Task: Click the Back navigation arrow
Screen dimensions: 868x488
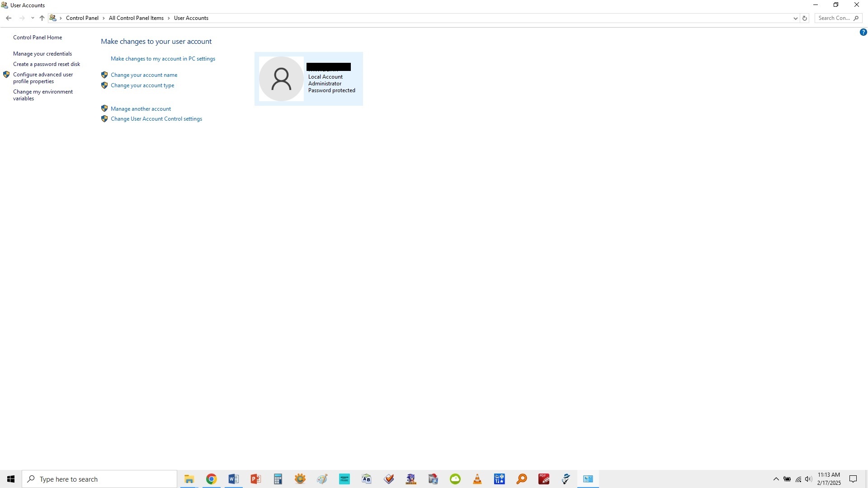Action: 9,18
